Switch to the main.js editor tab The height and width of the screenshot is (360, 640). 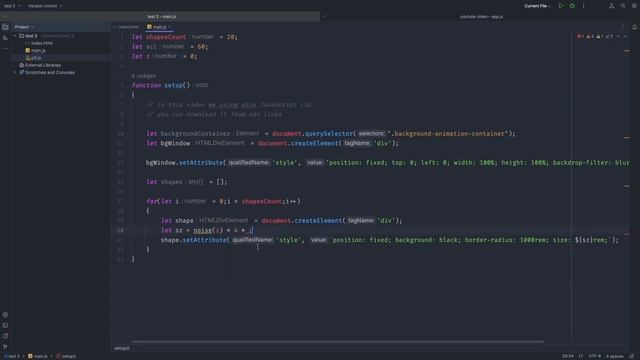pyautogui.click(x=160, y=27)
